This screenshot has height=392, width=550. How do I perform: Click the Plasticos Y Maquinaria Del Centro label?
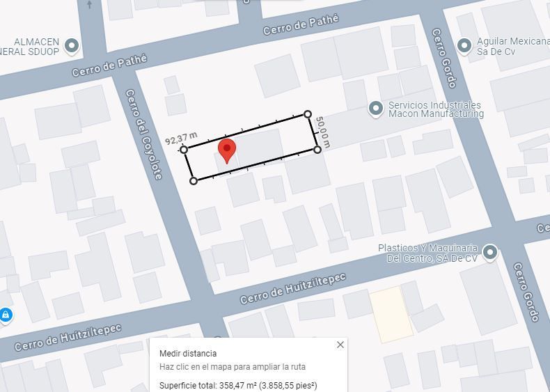[x=428, y=253]
